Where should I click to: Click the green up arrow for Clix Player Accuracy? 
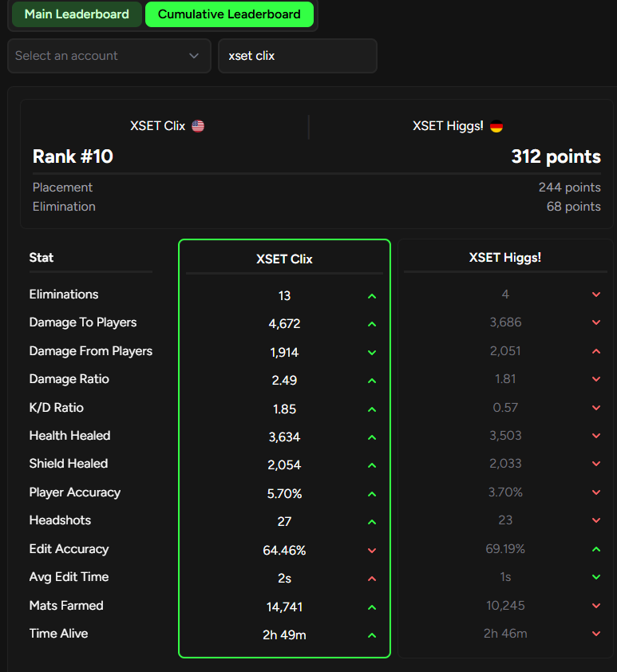point(372,494)
